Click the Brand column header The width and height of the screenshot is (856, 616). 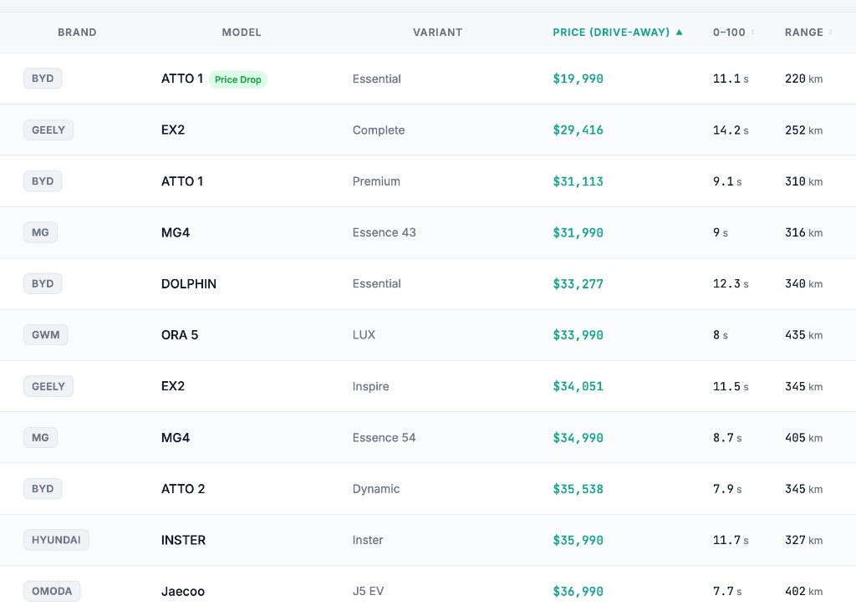[x=77, y=33]
